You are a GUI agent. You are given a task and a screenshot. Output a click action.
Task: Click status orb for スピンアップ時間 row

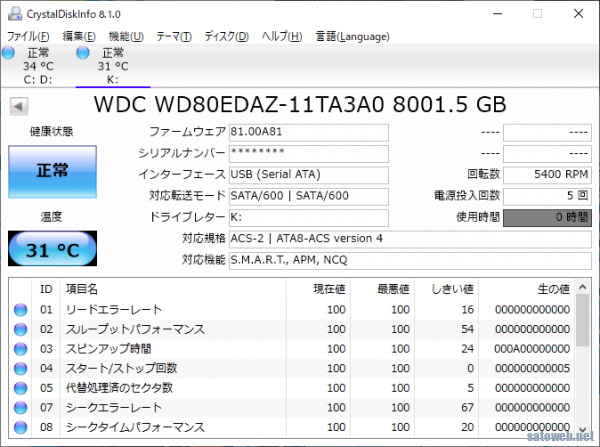click(x=19, y=348)
